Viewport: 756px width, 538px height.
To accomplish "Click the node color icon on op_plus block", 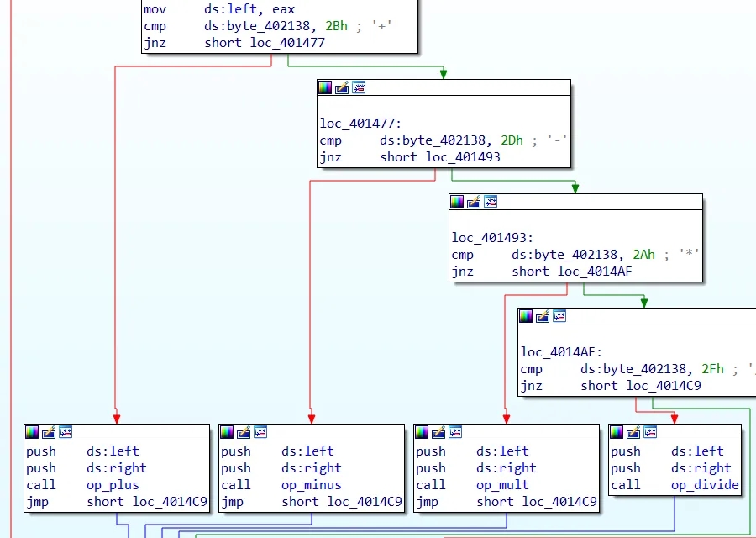I will coord(32,431).
